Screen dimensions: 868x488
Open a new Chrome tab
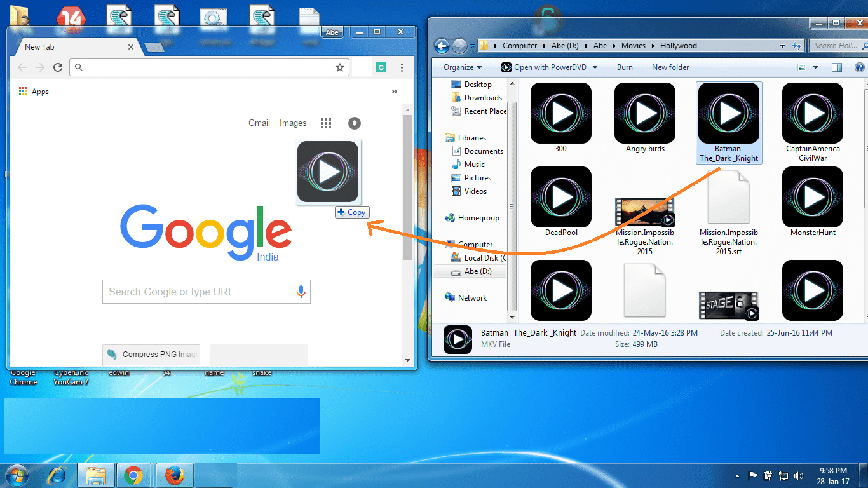click(153, 47)
